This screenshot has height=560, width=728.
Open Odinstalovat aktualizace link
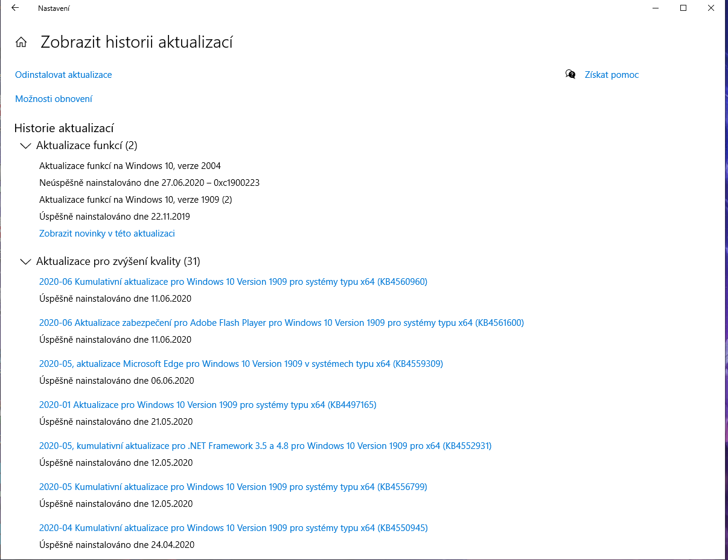point(63,75)
